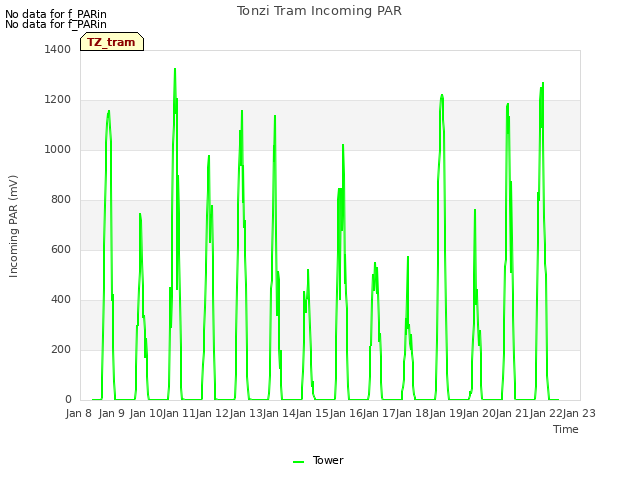
Task: Select the chart title Tonzi Tram Incoming PAR
Action: coord(319,11)
